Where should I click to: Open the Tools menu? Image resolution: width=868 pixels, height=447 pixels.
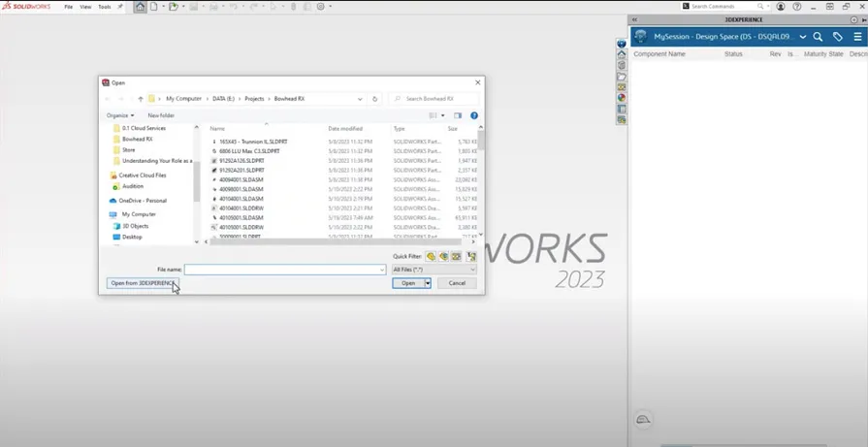tap(105, 7)
